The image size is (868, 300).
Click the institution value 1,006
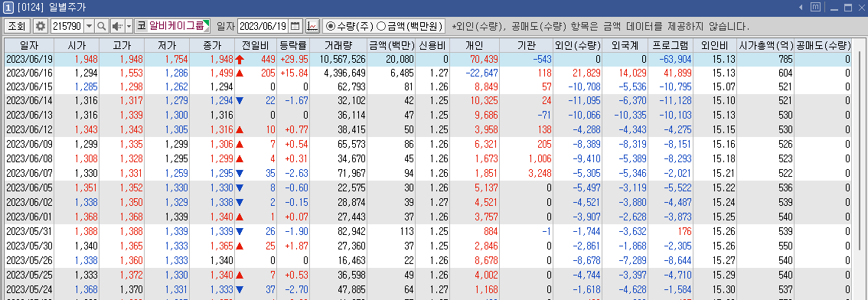(539, 159)
